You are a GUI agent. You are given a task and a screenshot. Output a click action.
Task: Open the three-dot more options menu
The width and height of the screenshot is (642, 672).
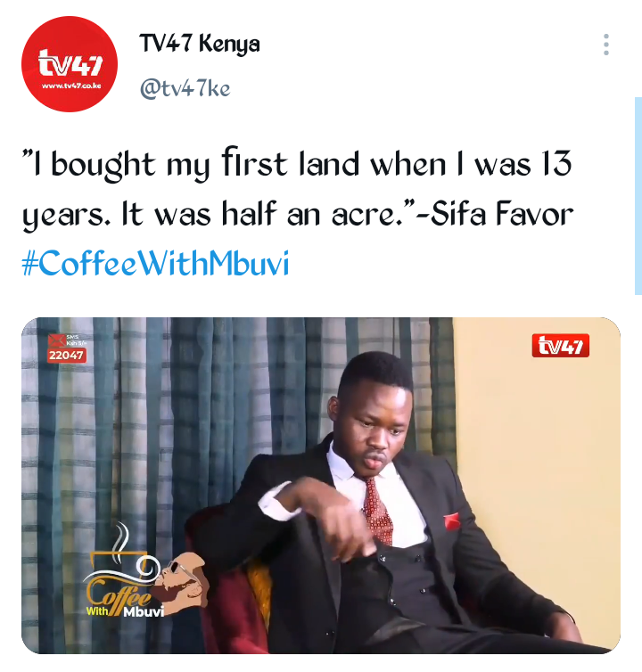[x=606, y=45]
